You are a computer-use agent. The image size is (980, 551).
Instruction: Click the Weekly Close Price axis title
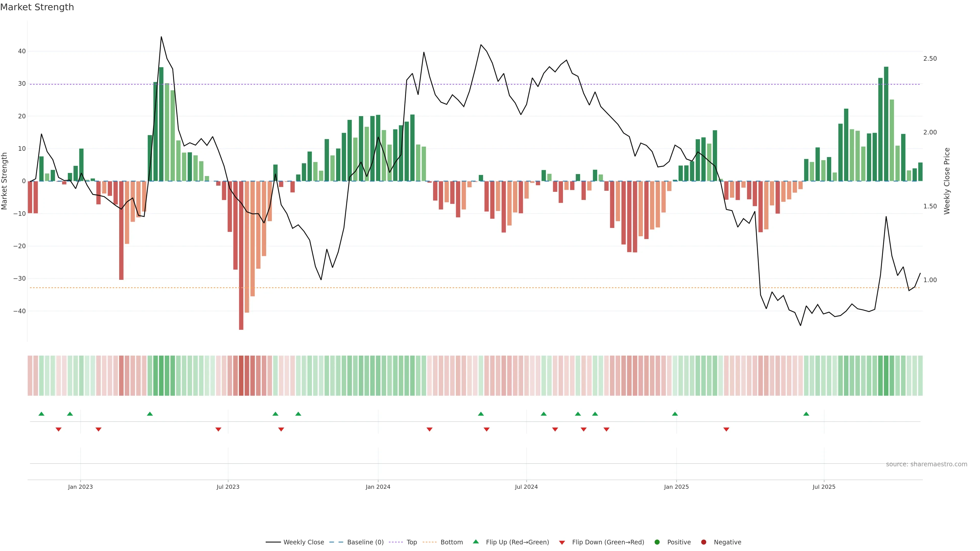(x=947, y=181)
